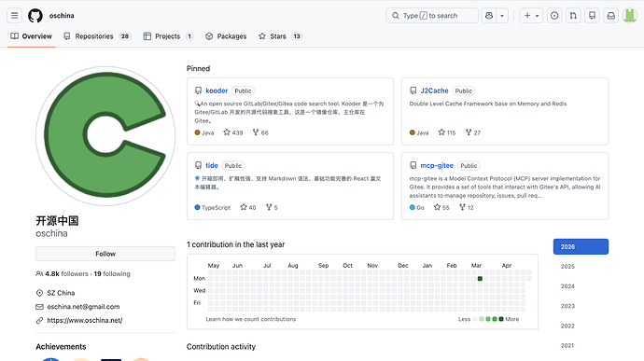The image size is (644, 361).
Task: Click the Achievements heading link
Action: (x=61, y=347)
